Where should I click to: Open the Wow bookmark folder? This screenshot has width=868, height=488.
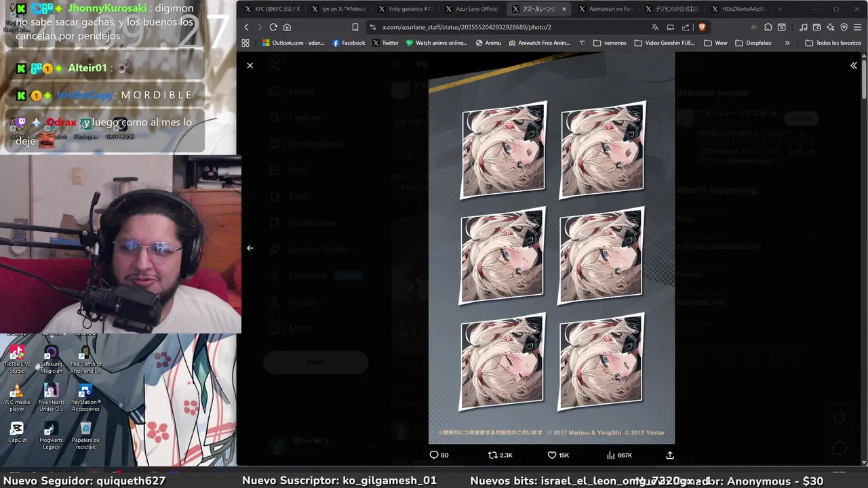coord(715,43)
